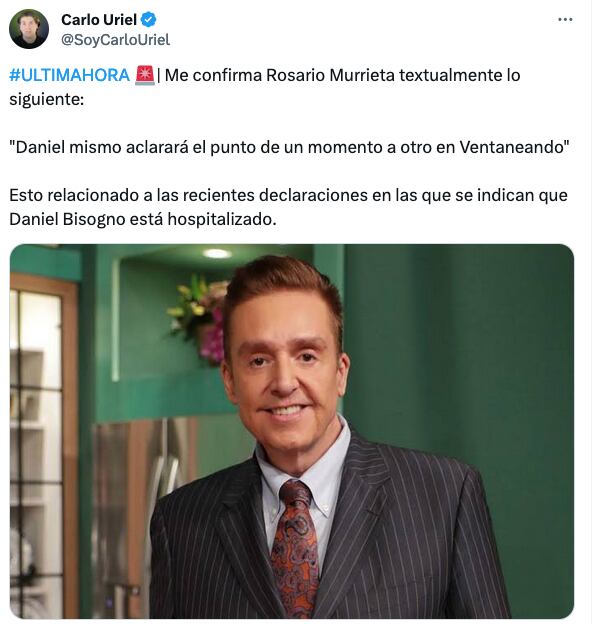Image resolution: width=593 pixels, height=624 pixels.
Task: Click the word "Ventaneando" in the quote
Action: pyautogui.click(x=512, y=147)
